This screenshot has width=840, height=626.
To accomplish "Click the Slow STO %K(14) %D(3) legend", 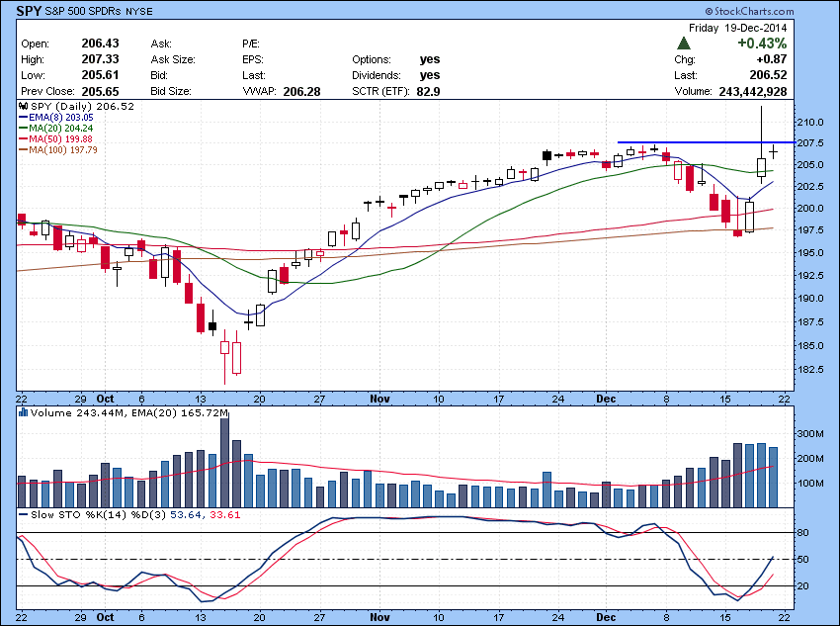I will (x=99, y=514).
